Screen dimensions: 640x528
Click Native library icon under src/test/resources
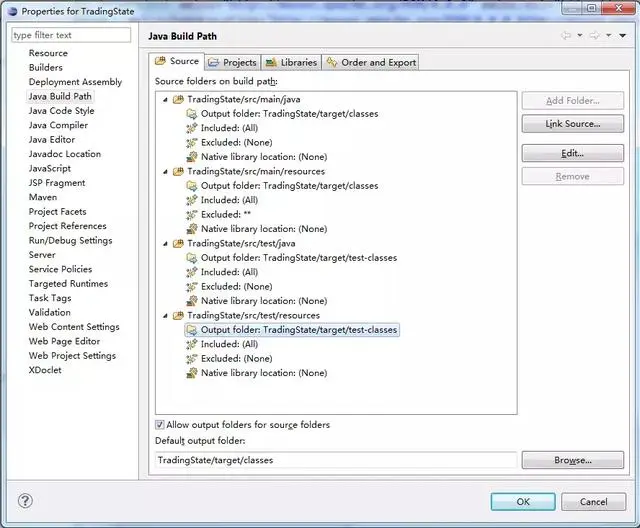pos(192,373)
